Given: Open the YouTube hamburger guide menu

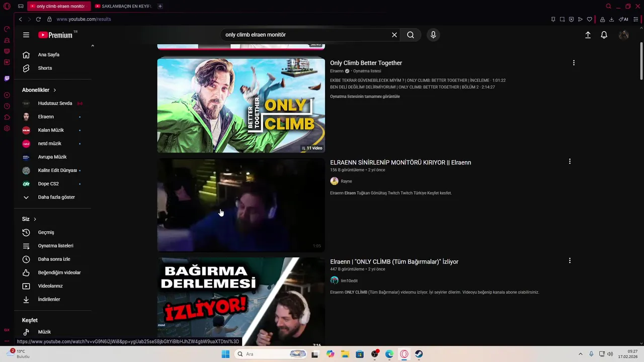Looking at the screenshot, I should click(26, 35).
